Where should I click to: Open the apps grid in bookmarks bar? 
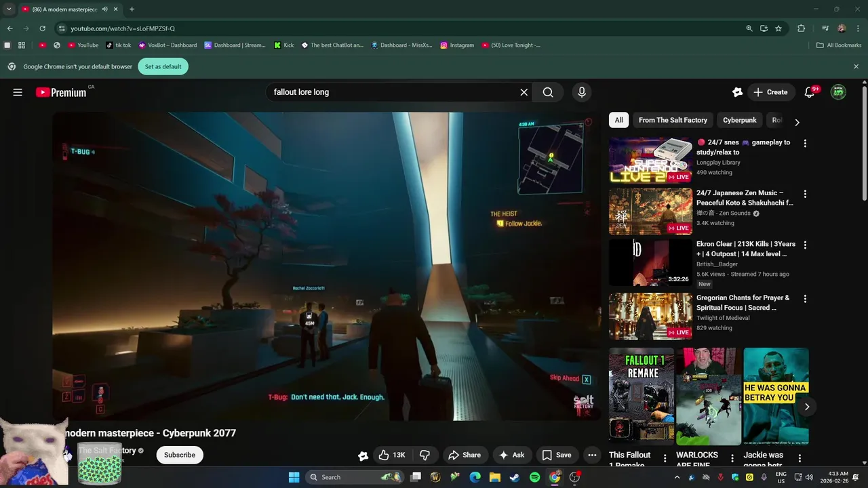pos(22,45)
